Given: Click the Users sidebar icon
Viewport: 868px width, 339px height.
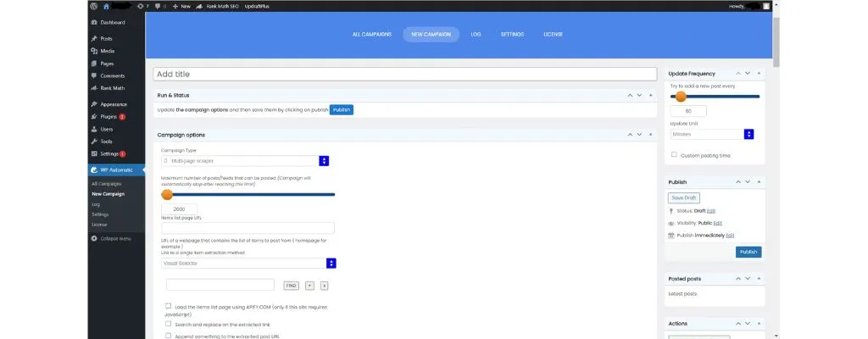Looking at the screenshot, I should pyautogui.click(x=94, y=129).
